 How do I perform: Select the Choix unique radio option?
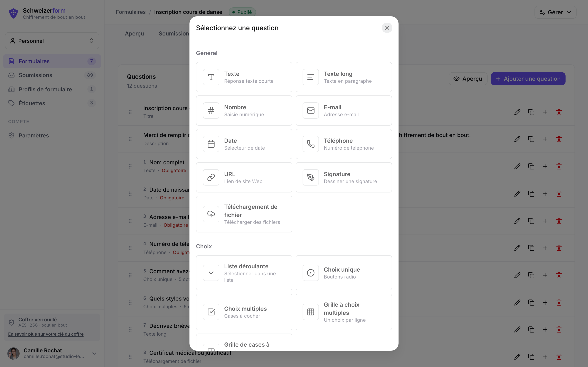[x=344, y=273]
